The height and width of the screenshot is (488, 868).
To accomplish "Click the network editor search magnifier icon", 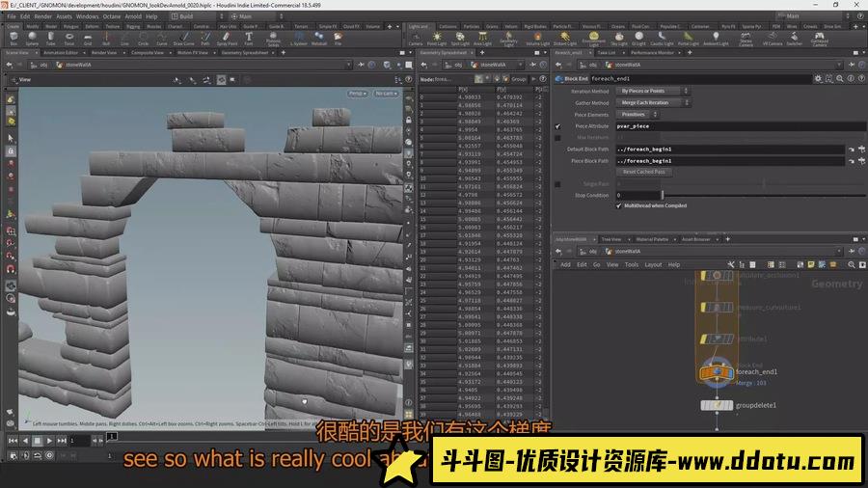I will (x=852, y=264).
